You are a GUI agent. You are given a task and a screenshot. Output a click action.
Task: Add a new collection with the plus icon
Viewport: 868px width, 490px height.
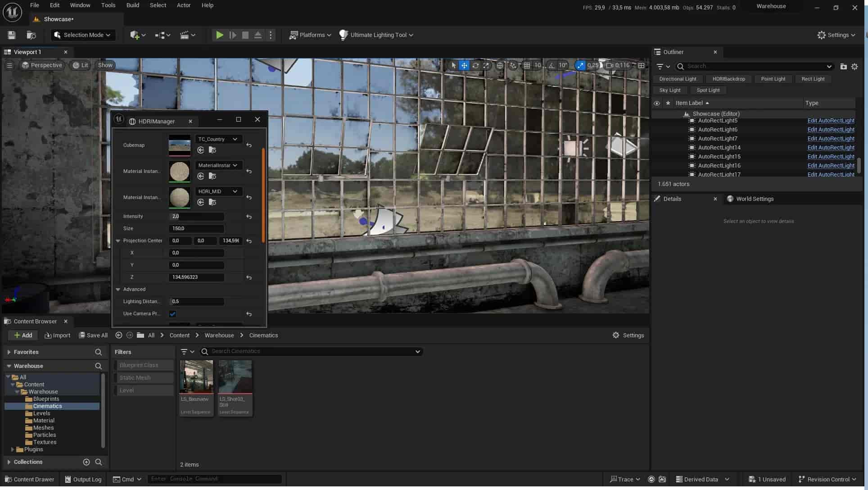pyautogui.click(x=86, y=463)
